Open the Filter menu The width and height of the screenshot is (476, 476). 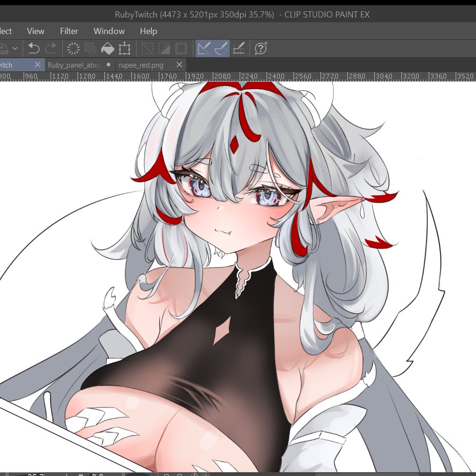(x=69, y=31)
